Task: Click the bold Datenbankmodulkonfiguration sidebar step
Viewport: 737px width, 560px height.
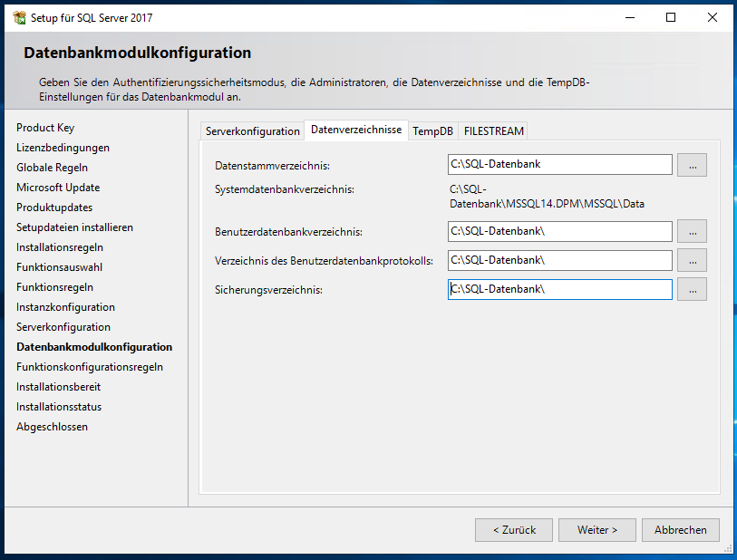Action: (x=94, y=347)
